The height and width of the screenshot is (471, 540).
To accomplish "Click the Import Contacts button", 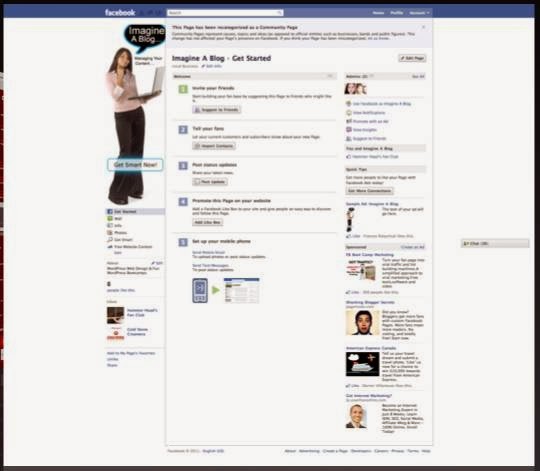I will coord(214,146).
